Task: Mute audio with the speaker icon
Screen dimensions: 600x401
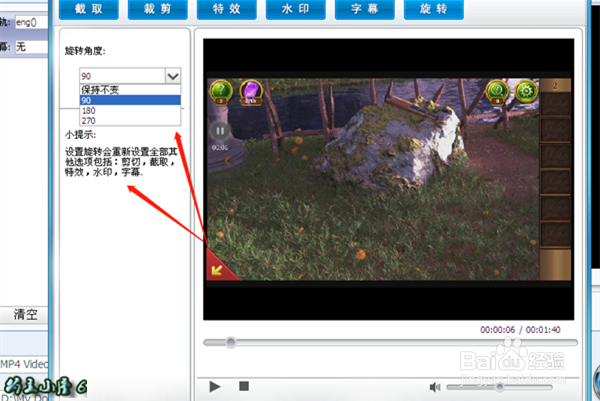Action: pos(435,388)
